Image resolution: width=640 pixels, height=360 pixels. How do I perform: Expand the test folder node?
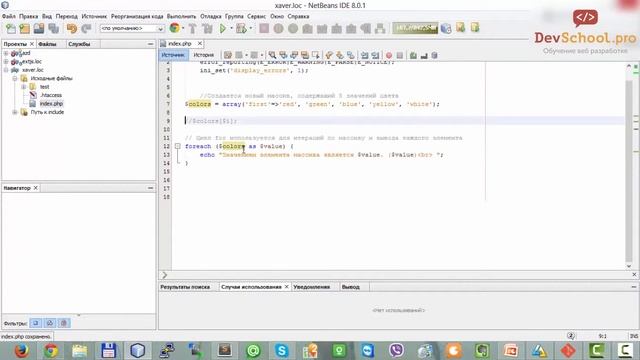[24, 87]
